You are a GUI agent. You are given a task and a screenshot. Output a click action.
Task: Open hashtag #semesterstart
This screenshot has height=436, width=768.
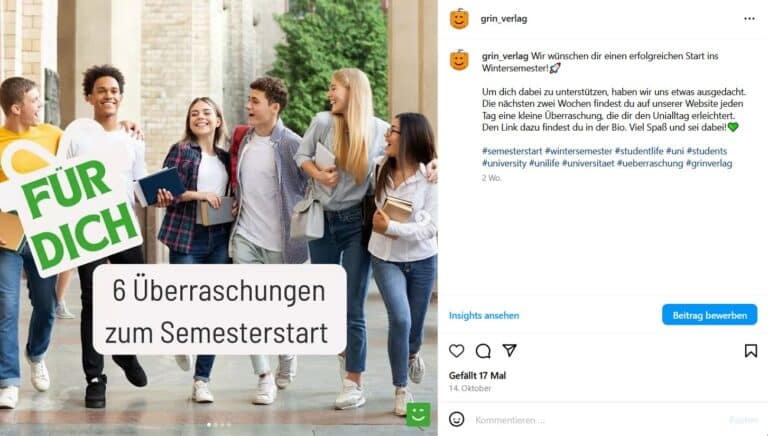(512, 151)
